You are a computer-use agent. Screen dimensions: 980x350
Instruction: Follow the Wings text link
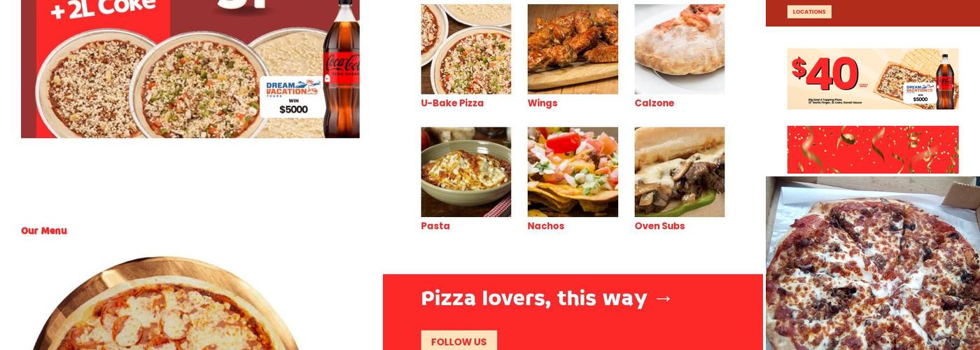pyautogui.click(x=542, y=103)
